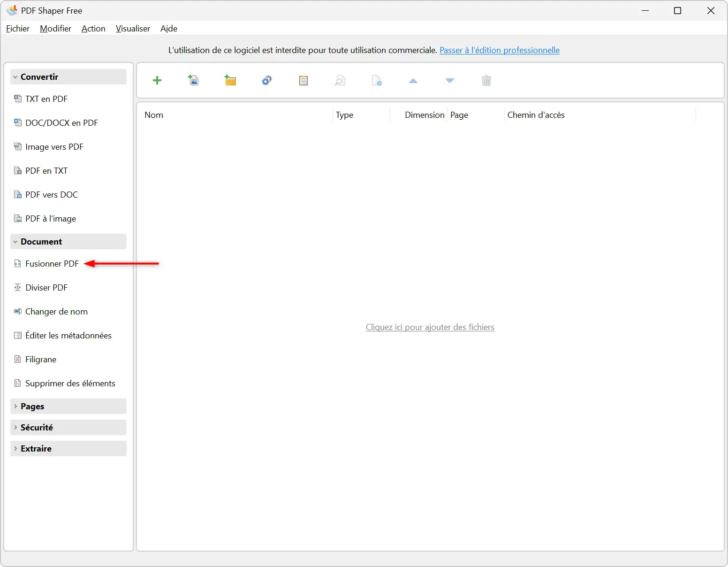Open the Modifier menu
The height and width of the screenshot is (567, 728).
pos(55,29)
